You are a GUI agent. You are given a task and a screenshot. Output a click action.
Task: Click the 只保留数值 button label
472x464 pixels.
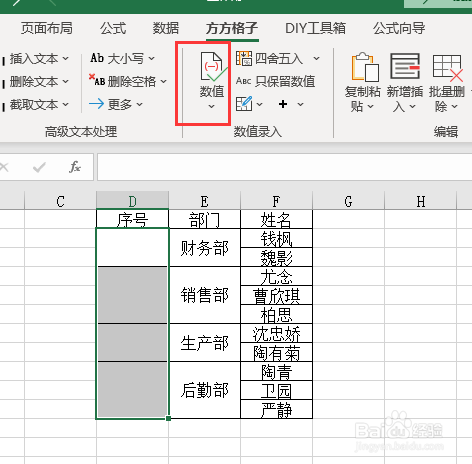click(285, 81)
